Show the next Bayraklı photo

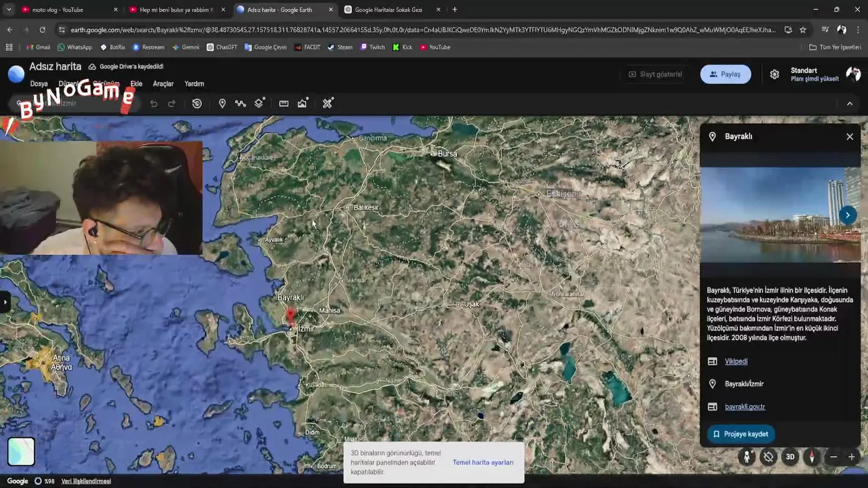click(847, 216)
